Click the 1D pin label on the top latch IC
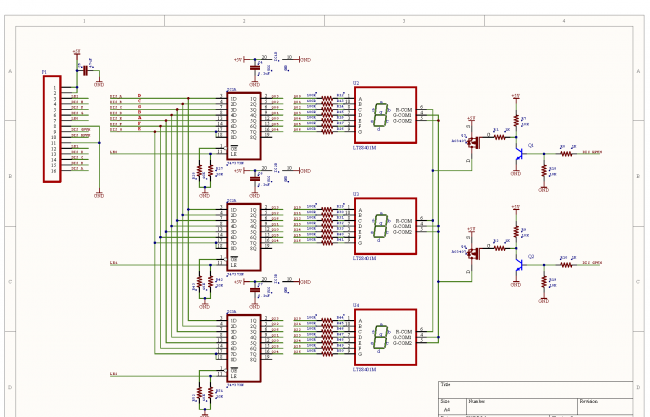This screenshot has height=417, width=650. tap(234, 99)
